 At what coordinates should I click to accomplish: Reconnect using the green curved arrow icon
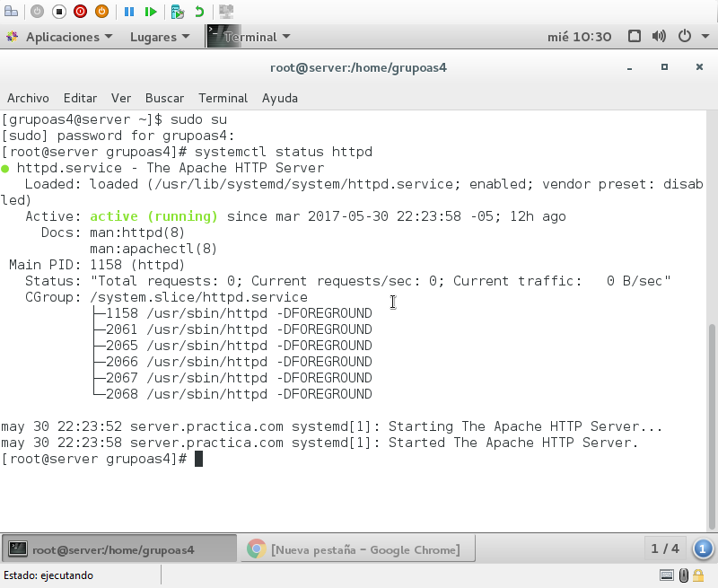click(200, 12)
